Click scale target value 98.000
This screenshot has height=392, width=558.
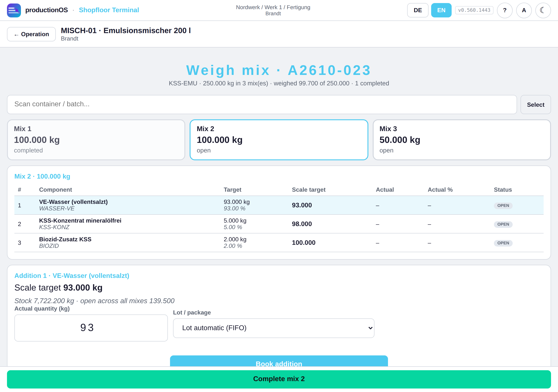coord(302,224)
